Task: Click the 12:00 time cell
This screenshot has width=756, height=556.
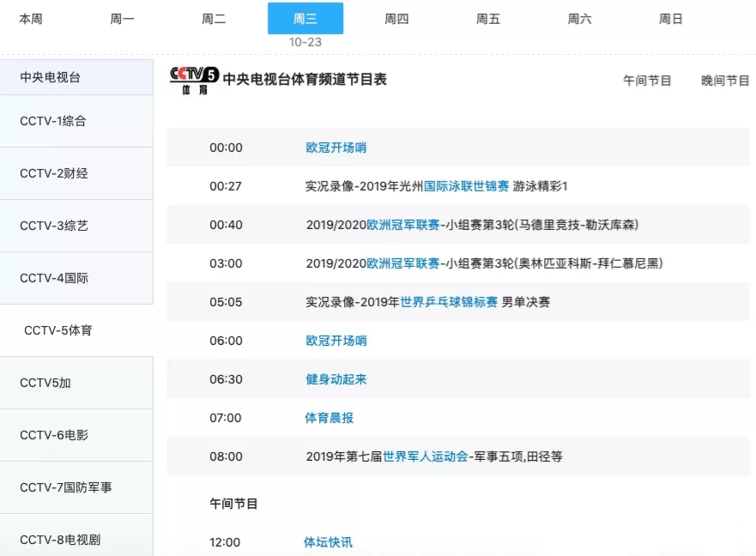Action: click(225, 542)
